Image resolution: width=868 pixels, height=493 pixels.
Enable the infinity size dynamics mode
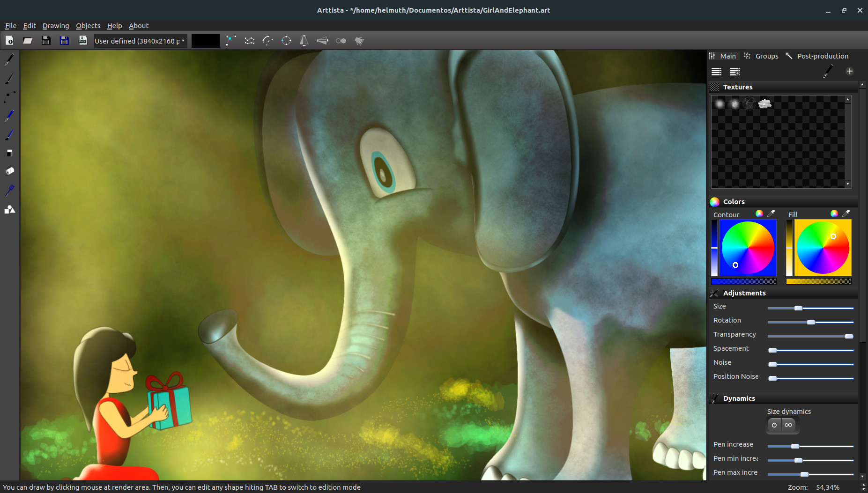pyautogui.click(x=789, y=425)
